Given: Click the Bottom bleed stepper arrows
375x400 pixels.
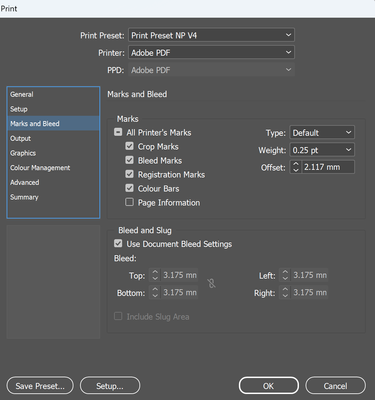Looking at the screenshot, I should [x=155, y=292].
